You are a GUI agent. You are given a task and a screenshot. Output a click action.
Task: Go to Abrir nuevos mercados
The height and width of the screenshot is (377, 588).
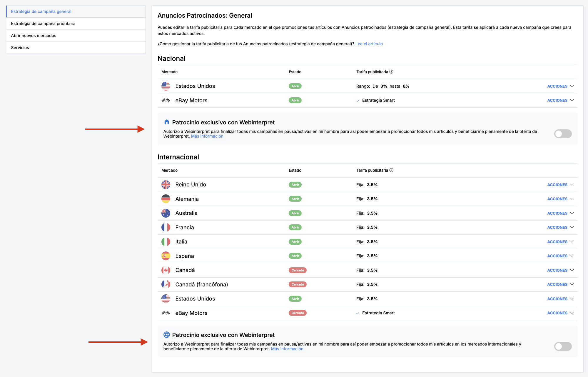tap(76, 36)
